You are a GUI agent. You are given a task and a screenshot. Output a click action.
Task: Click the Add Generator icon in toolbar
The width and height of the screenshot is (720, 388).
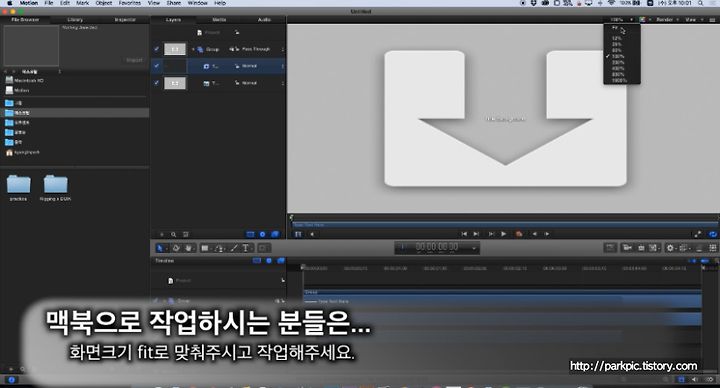pos(653,248)
